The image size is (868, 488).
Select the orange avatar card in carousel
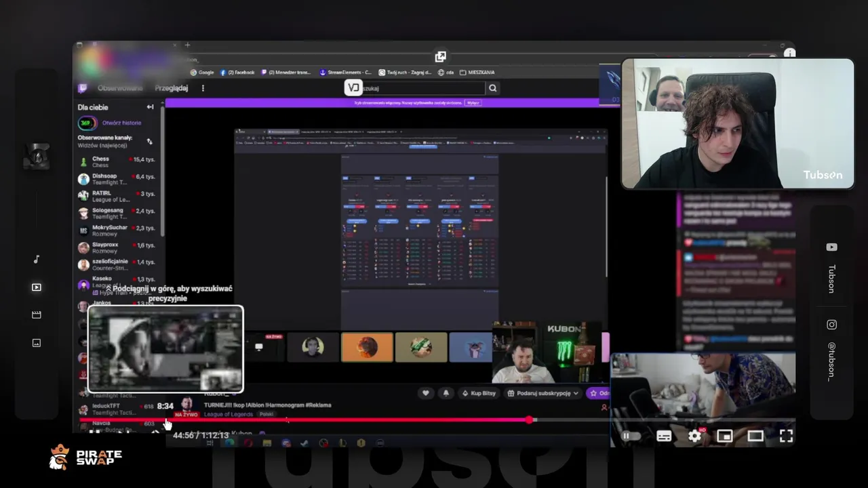367,347
